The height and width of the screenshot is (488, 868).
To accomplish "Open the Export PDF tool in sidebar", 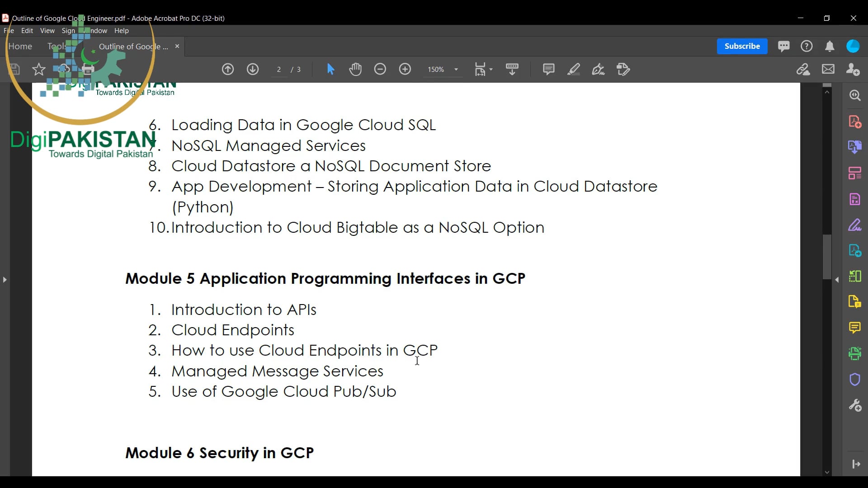I will click(x=855, y=146).
